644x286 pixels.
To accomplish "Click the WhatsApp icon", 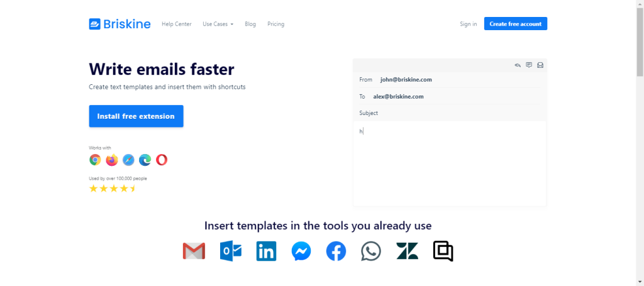I will pyautogui.click(x=371, y=251).
